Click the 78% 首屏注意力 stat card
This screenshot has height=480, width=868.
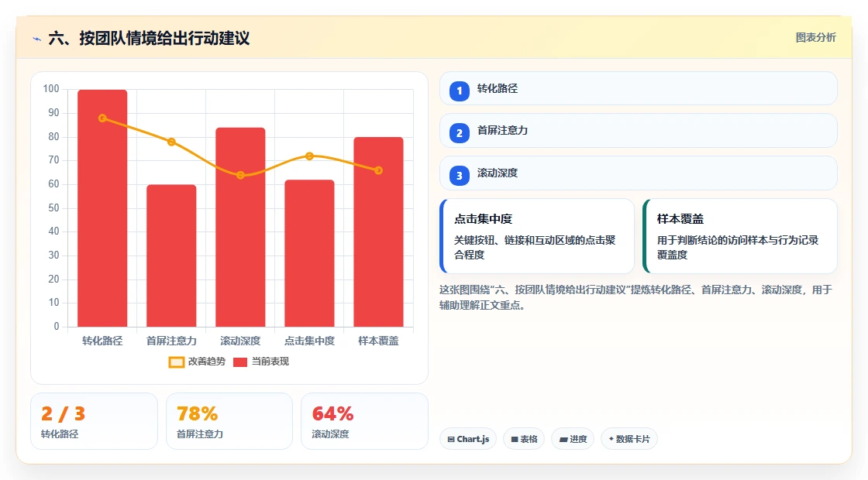tap(229, 421)
